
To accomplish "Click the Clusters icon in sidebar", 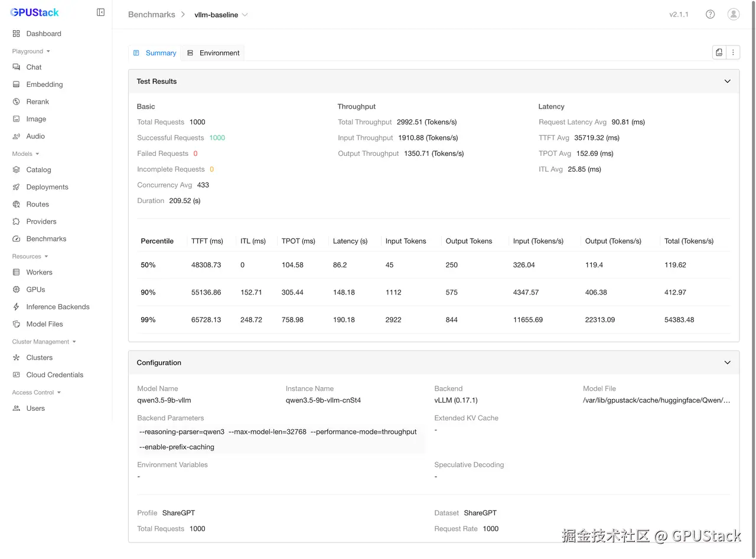I will click(16, 357).
